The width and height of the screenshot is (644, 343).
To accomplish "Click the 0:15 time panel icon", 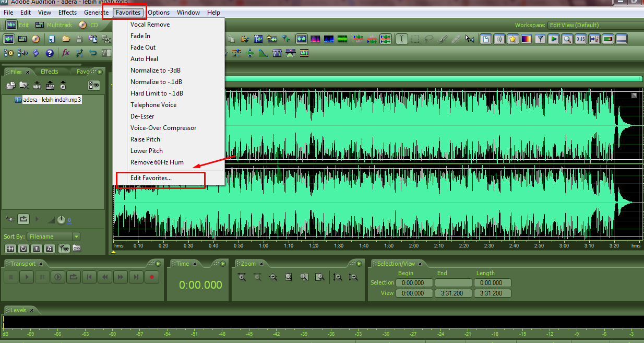I will click(x=581, y=39).
